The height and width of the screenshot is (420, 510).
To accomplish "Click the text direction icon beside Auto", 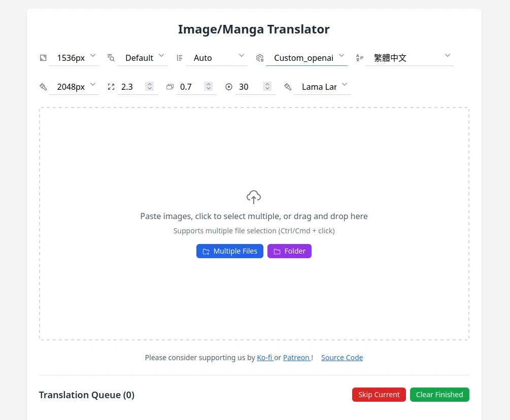I will pyautogui.click(x=179, y=58).
